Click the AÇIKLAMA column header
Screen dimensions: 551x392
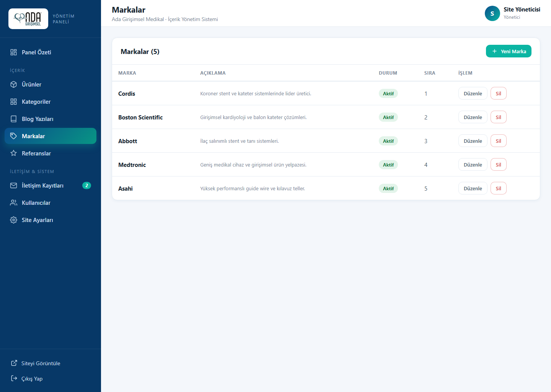click(213, 73)
